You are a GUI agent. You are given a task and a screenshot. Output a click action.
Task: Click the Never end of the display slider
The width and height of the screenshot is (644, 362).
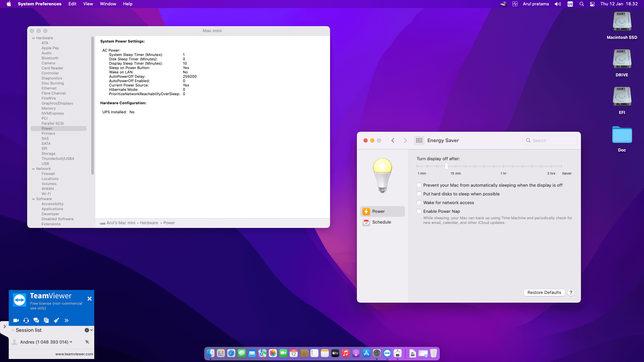point(561,166)
